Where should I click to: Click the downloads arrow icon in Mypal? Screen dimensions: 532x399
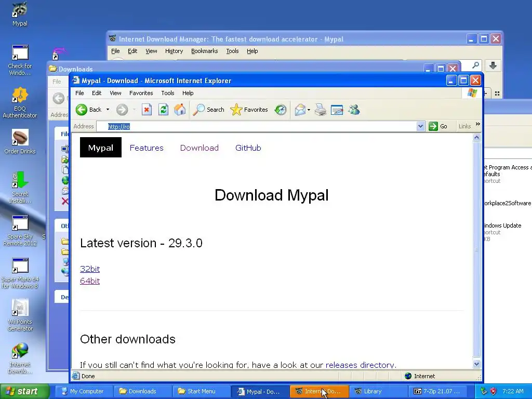[493, 65]
